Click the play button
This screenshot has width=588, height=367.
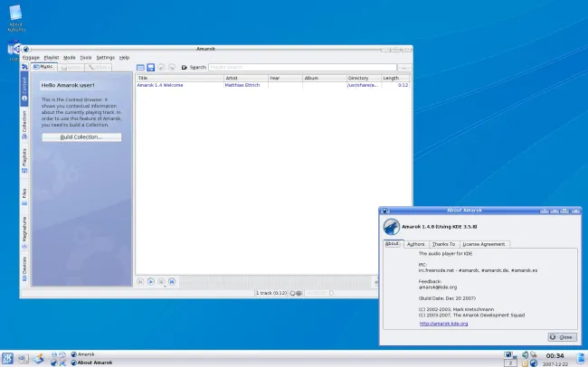[x=151, y=281]
